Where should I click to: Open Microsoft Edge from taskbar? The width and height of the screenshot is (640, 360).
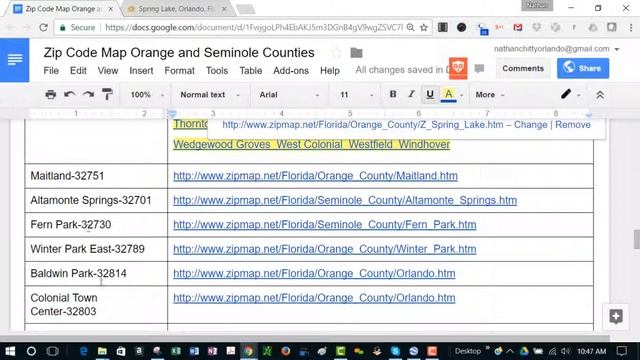(x=84, y=351)
